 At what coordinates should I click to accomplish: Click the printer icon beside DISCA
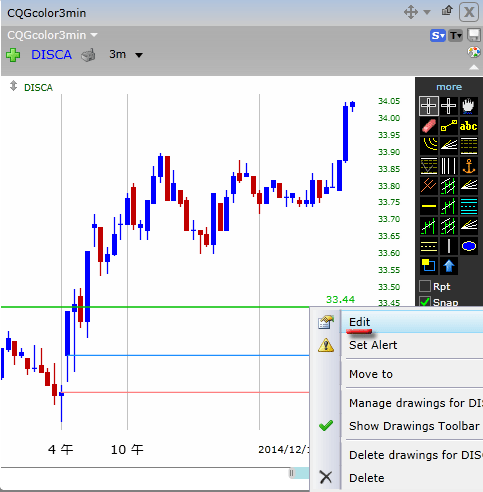pos(88,55)
